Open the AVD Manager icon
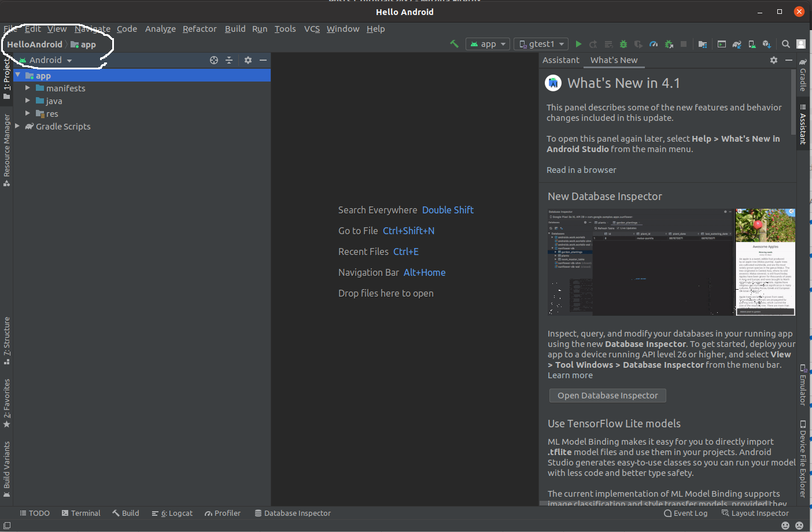 click(x=752, y=44)
